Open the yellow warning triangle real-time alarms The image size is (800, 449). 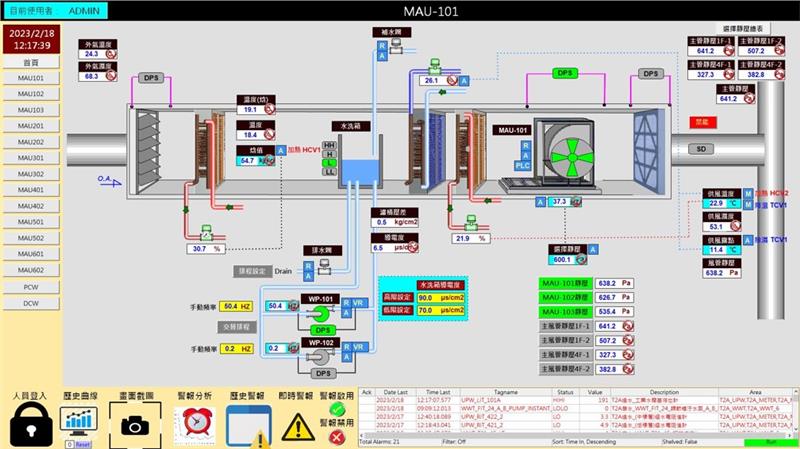click(298, 426)
